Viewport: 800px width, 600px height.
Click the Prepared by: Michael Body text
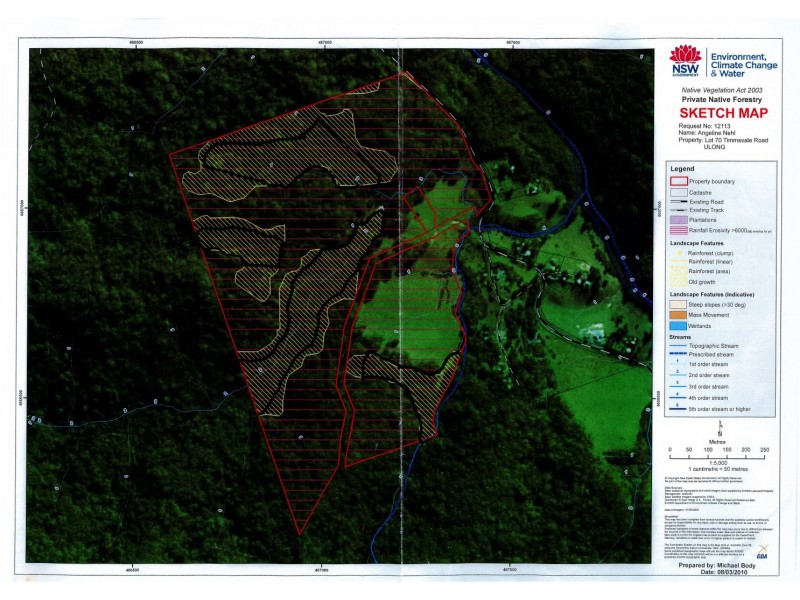pyautogui.click(x=718, y=566)
